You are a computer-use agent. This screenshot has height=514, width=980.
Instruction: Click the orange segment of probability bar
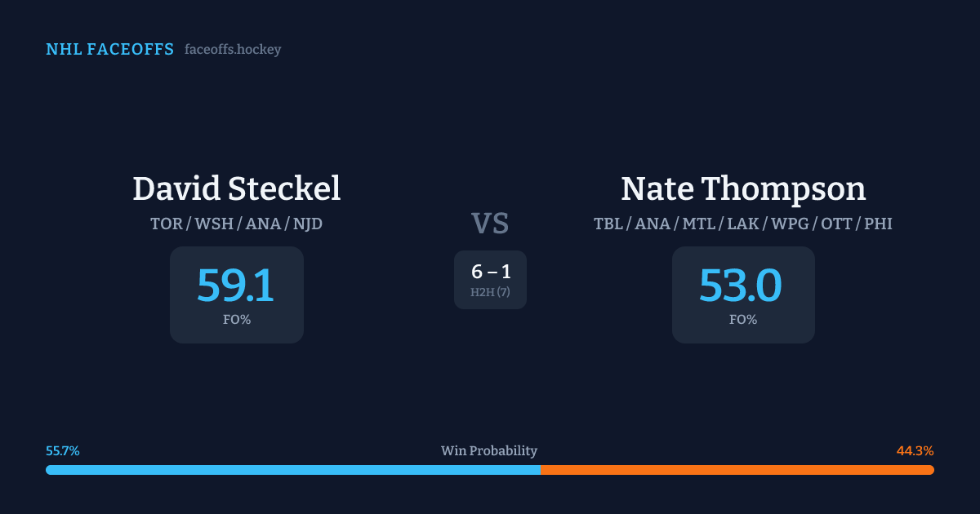(737, 470)
